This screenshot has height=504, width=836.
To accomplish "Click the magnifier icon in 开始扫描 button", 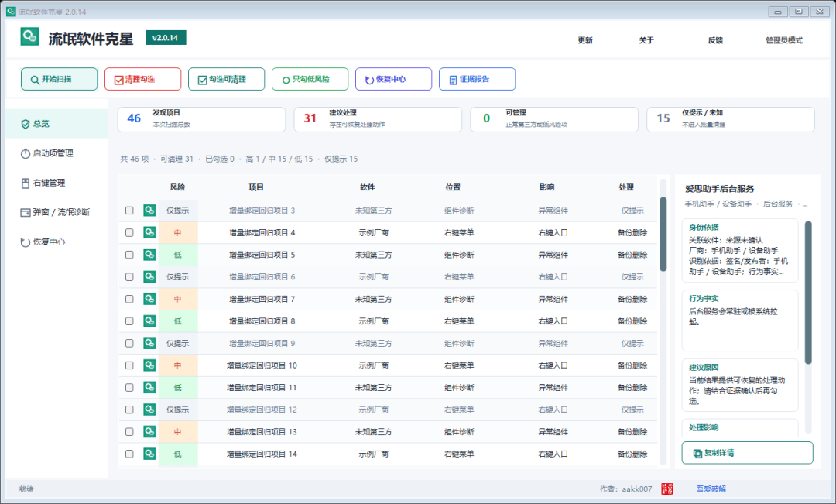I will click(x=35, y=80).
